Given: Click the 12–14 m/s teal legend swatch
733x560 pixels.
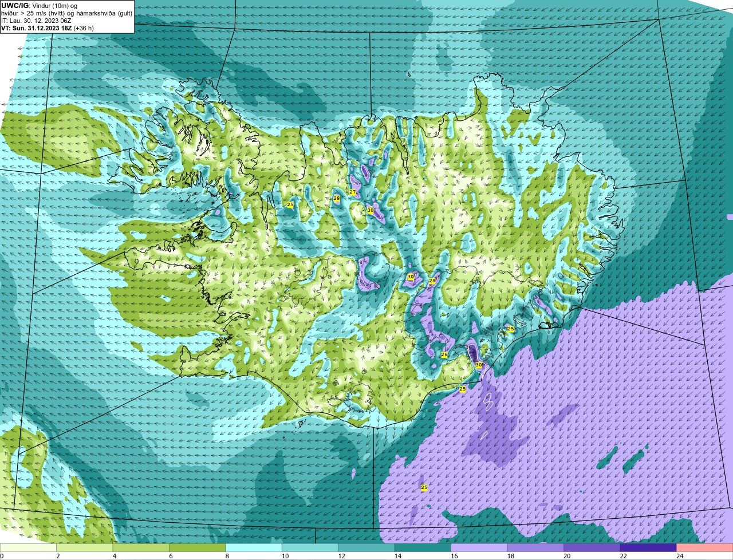Looking at the screenshot, I should 366,547.
